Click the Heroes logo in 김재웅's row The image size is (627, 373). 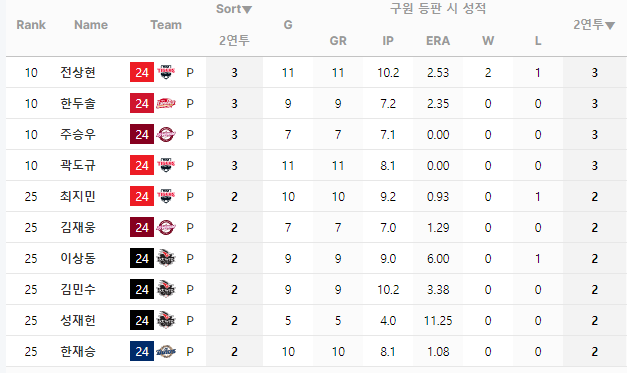(166, 227)
